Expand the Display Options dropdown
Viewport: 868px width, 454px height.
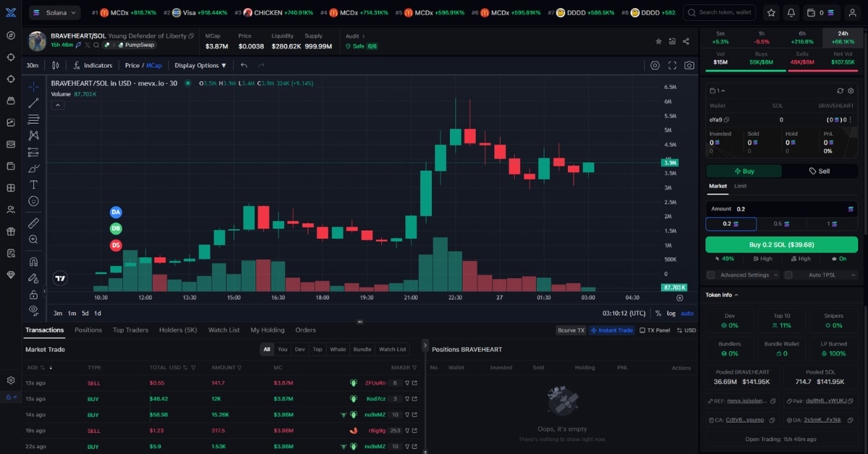[x=200, y=65]
